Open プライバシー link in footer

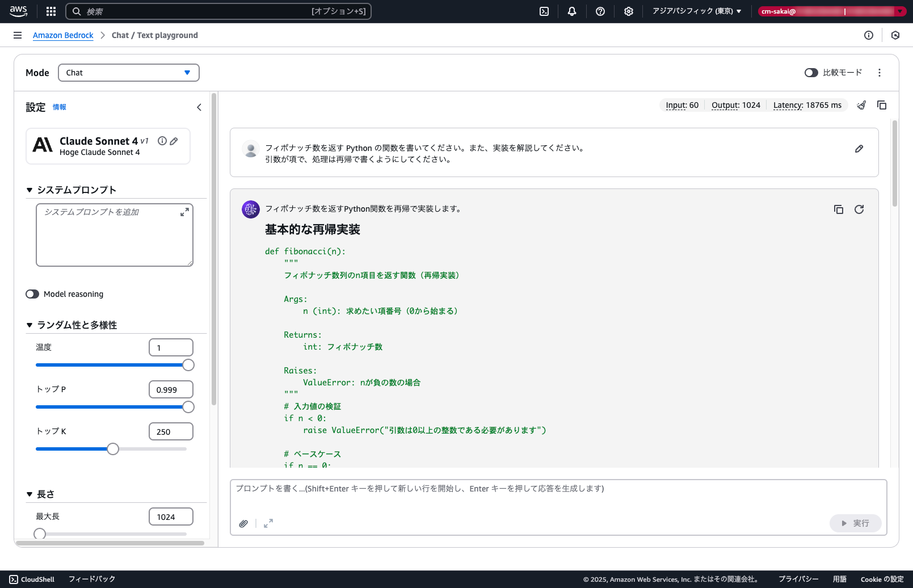point(798,579)
